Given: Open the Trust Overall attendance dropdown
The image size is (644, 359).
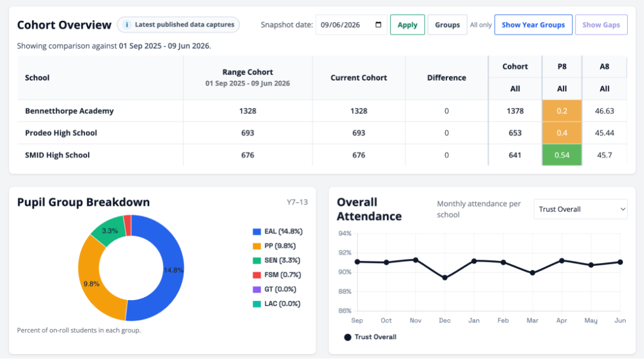Looking at the screenshot, I should tap(580, 209).
